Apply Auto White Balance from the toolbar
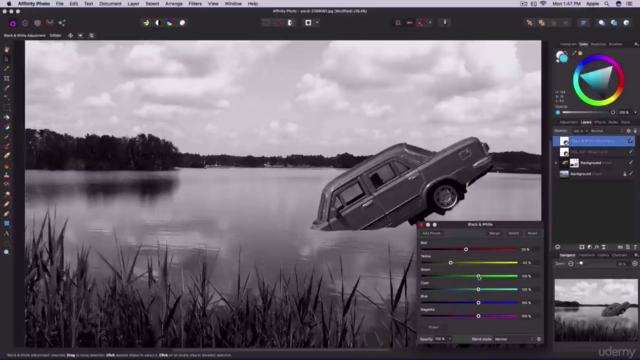Viewport: 640px width, 360px height. 182,23
